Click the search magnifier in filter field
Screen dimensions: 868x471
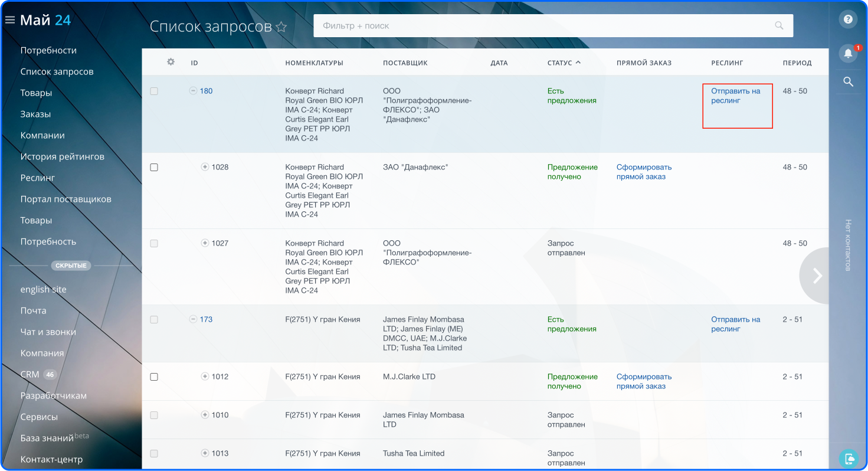point(779,25)
